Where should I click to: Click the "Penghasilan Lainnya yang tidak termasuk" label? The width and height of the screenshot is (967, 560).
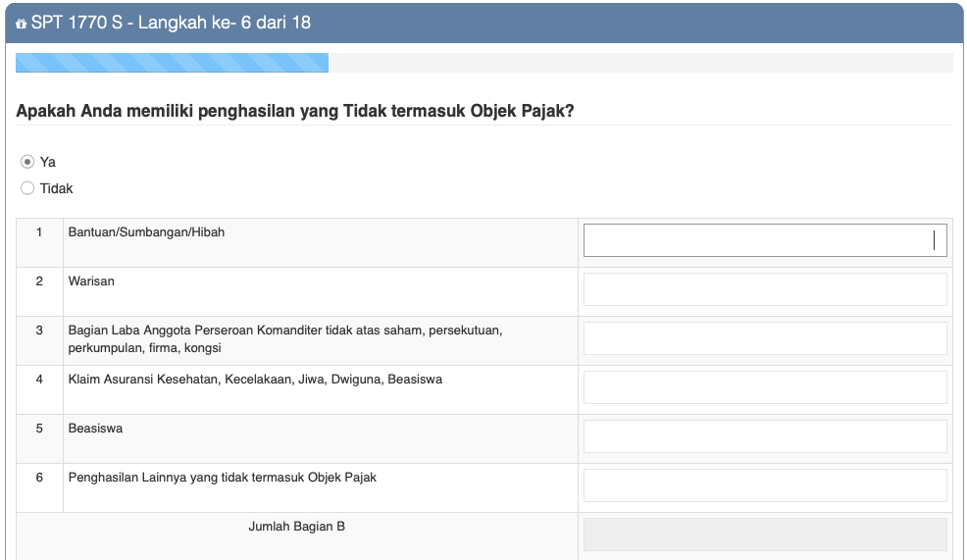point(222,478)
